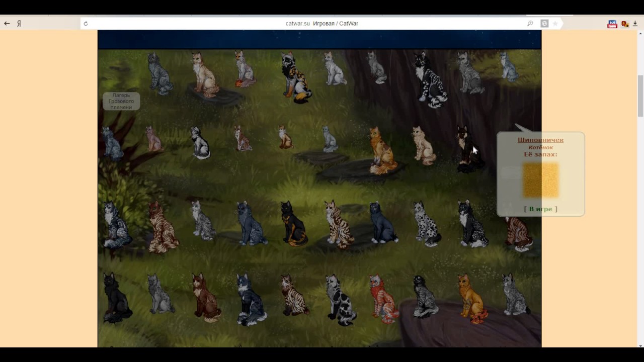Bookmark the page with the star icon
This screenshot has width=644, height=362.
[x=555, y=24]
